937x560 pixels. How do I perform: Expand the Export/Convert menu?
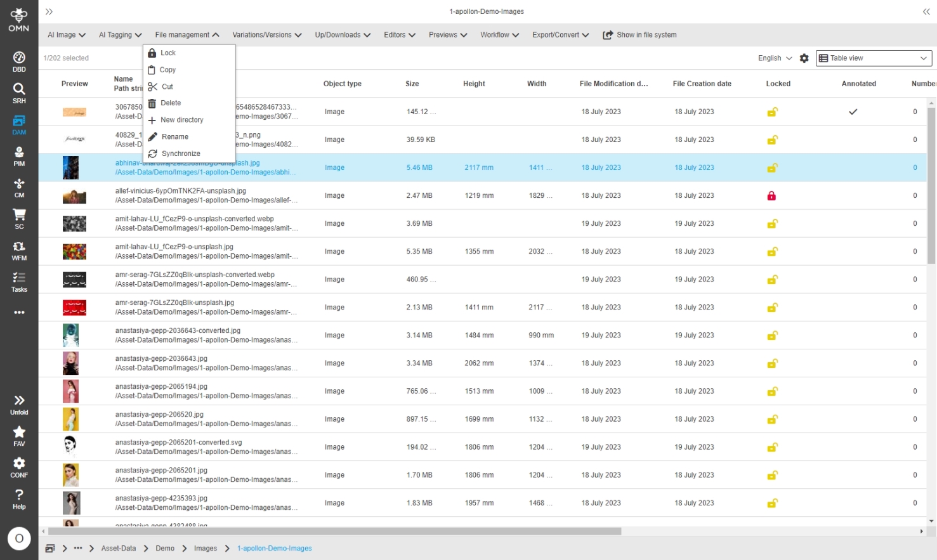pos(560,35)
